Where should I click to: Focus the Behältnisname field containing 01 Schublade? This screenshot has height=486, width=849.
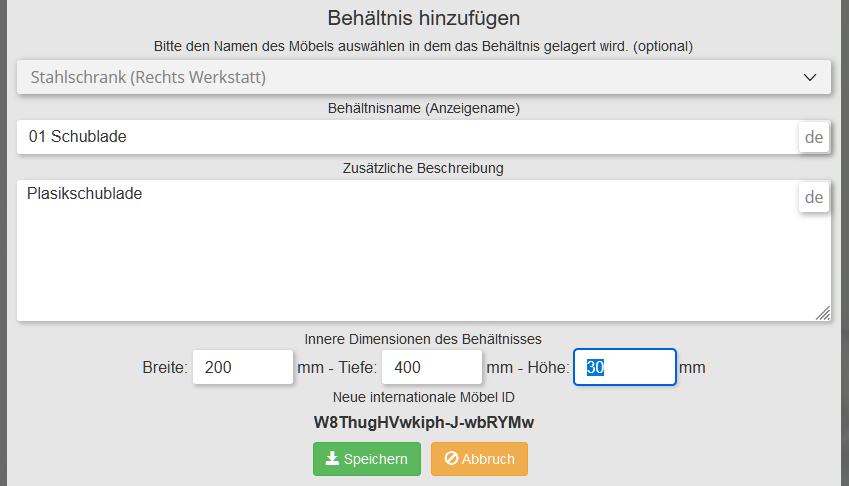[400, 137]
